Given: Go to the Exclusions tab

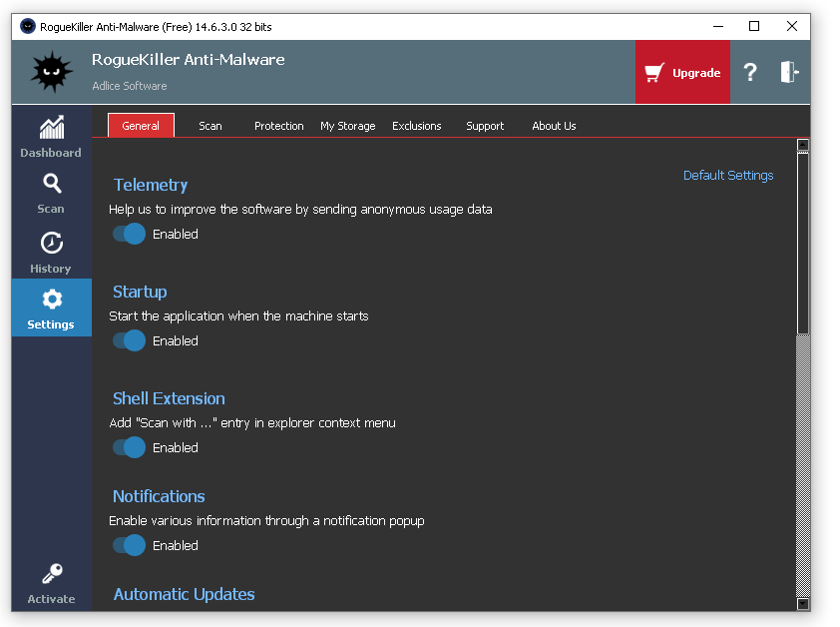Looking at the screenshot, I should coord(416,126).
